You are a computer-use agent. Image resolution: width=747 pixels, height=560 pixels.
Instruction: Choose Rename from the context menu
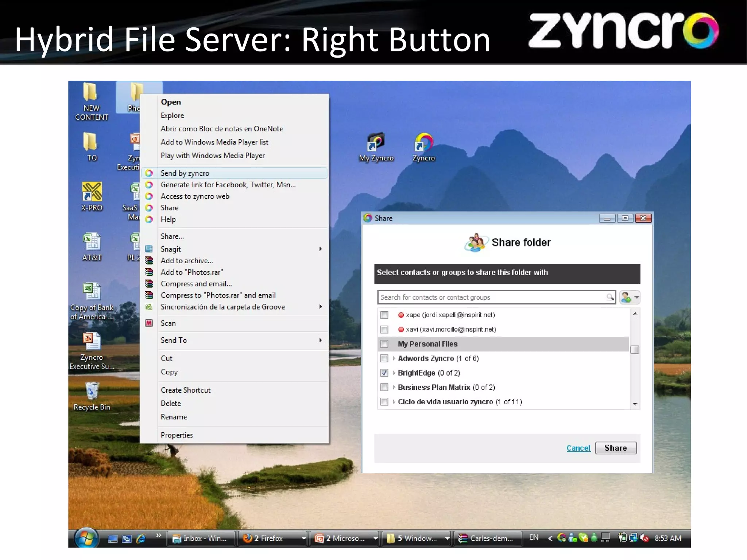[235, 417]
